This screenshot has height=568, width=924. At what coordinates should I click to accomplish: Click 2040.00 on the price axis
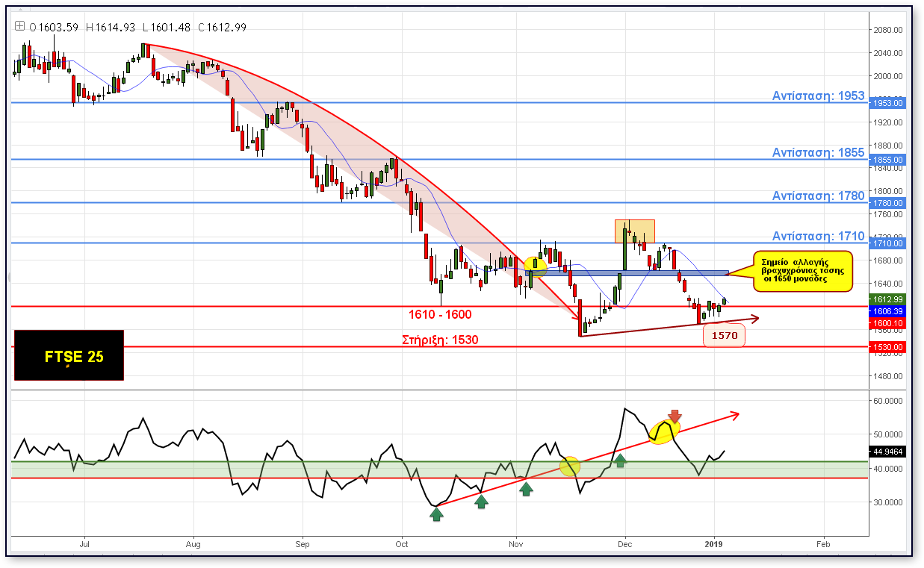pos(889,53)
